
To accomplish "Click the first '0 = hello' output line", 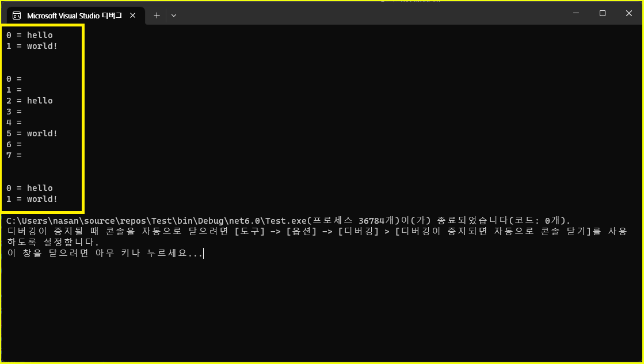I will [x=29, y=35].
